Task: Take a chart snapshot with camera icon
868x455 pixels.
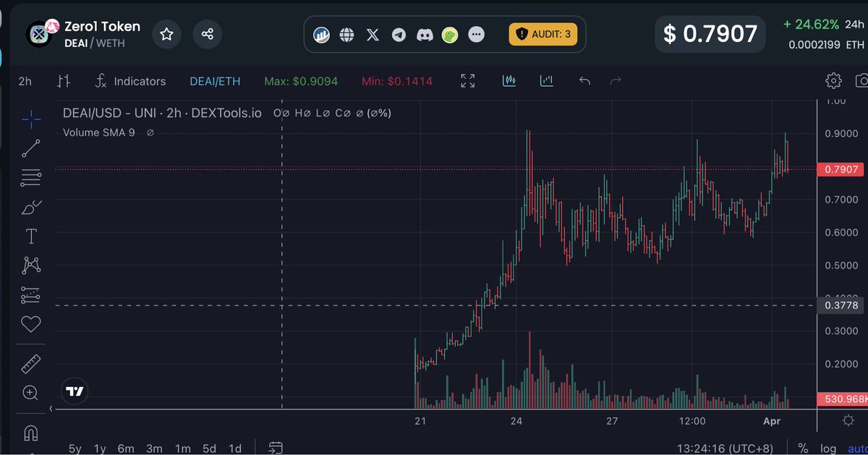Action: point(861,80)
